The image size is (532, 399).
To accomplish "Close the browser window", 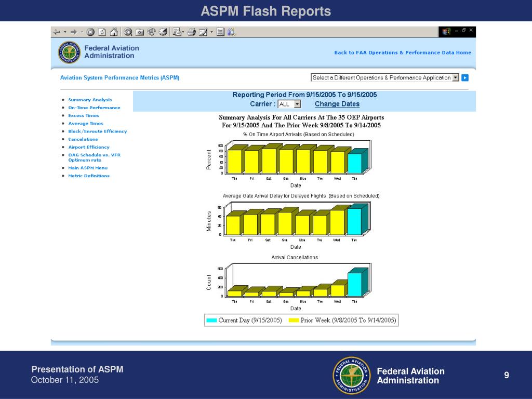I will point(471,30).
